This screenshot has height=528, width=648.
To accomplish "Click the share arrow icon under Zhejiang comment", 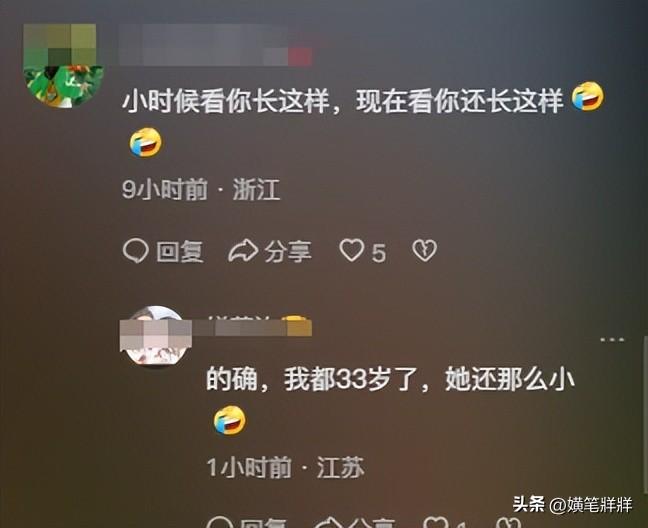I will click(x=243, y=250).
